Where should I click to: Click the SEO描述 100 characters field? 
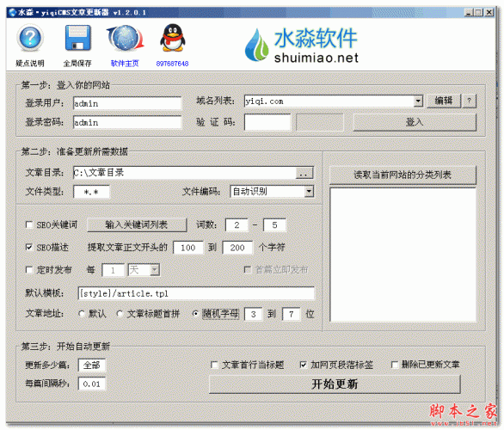[188, 248]
